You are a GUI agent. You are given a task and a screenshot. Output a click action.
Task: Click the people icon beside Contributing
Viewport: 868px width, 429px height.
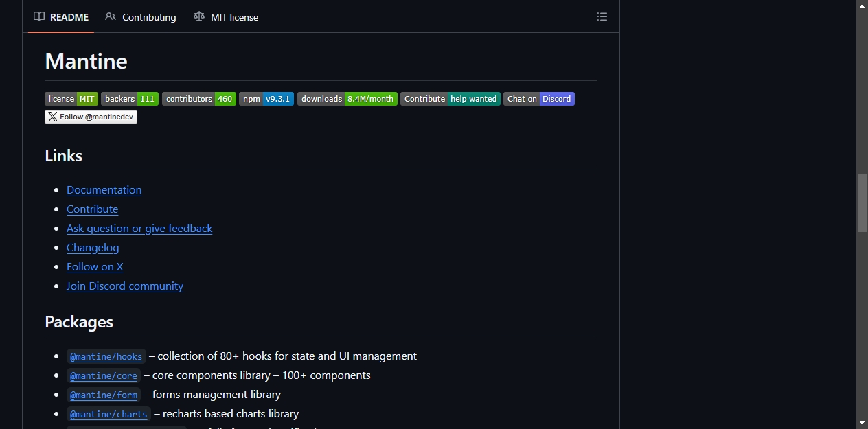pos(111,17)
